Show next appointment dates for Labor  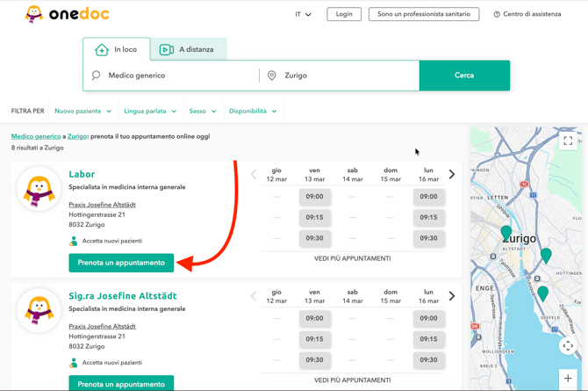coord(452,174)
